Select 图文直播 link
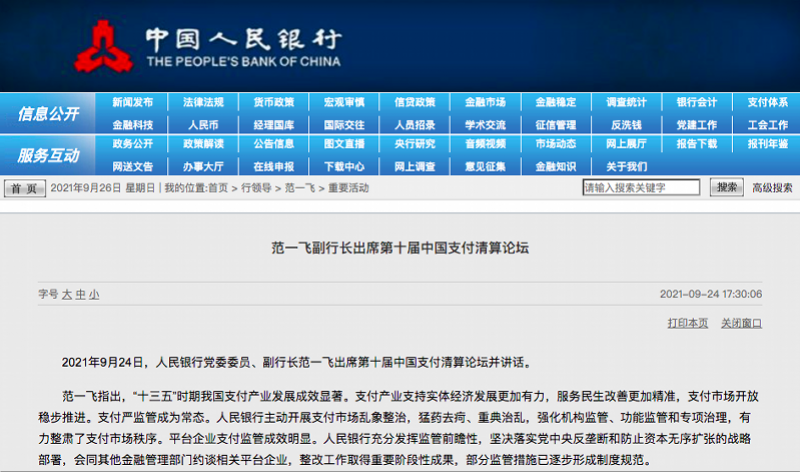The image size is (800, 472). point(344,144)
